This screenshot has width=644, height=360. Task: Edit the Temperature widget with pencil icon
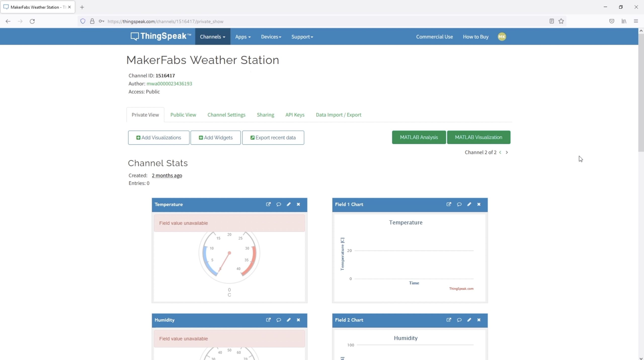point(289,204)
